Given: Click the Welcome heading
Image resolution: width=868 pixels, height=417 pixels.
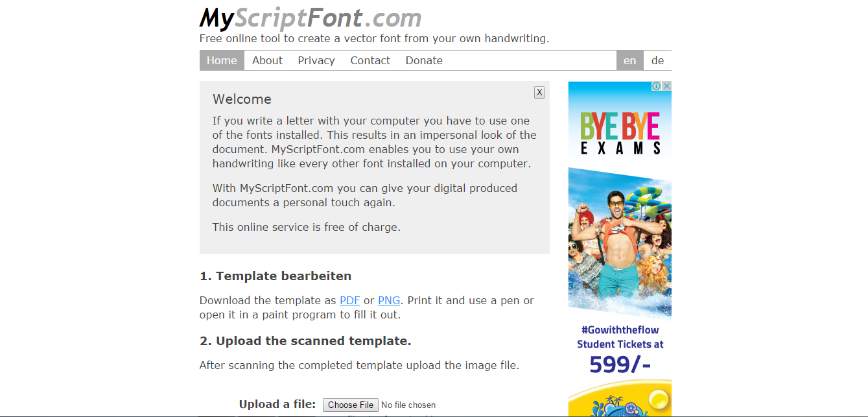Looking at the screenshot, I should click(x=242, y=99).
